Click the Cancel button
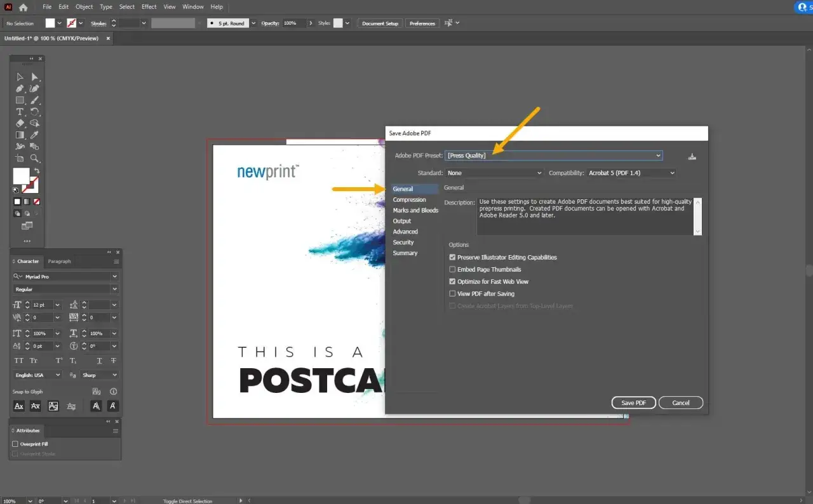The height and width of the screenshot is (504, 813). click(681, 403)
